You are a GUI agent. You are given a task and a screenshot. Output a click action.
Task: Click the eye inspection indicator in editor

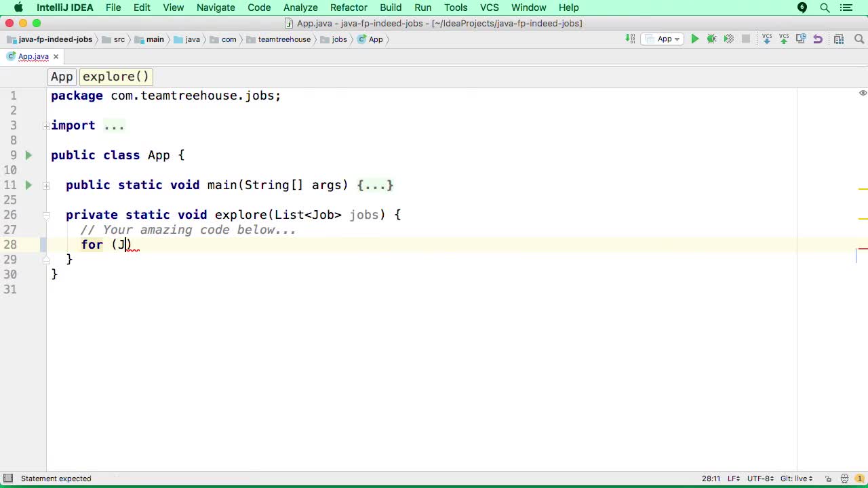863,93
